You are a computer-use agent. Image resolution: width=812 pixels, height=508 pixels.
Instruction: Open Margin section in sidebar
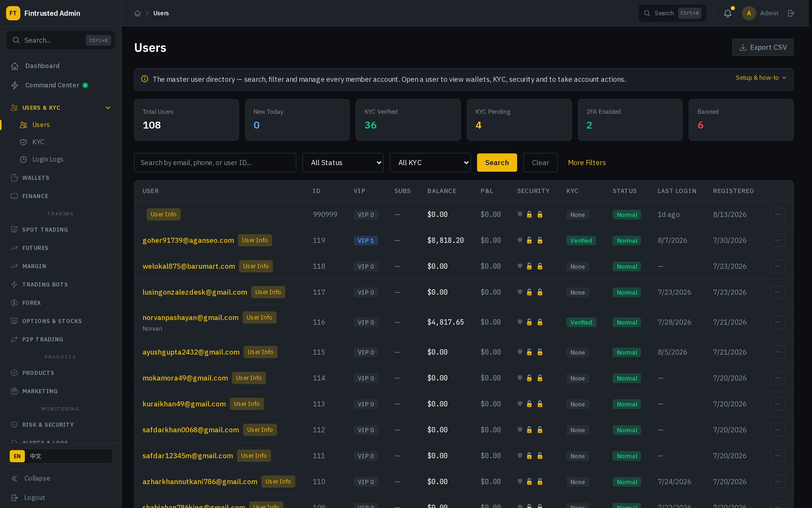click(61, 266)
